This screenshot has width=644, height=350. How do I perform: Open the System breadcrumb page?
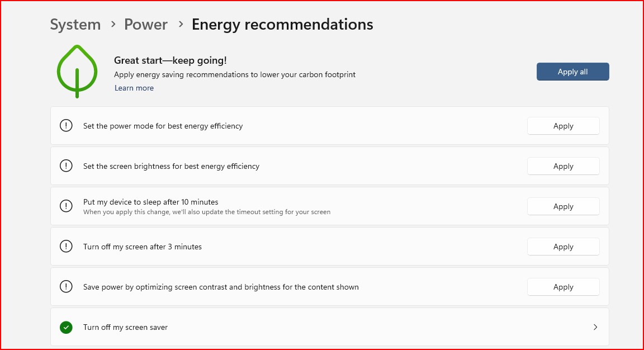75,24
